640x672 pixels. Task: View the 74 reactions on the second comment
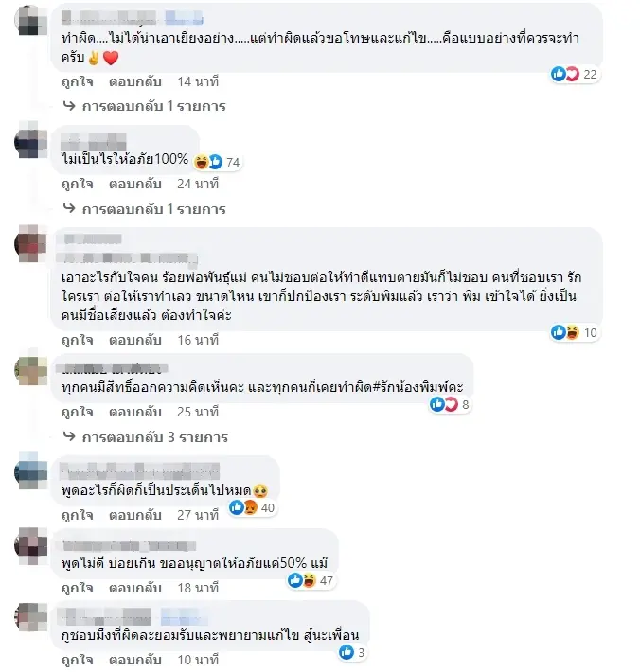pyautogui.click(x=217, y=162)
